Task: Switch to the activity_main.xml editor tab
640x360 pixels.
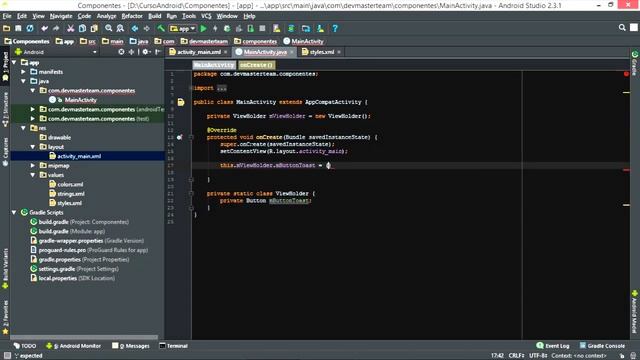Action: (199, 52)
